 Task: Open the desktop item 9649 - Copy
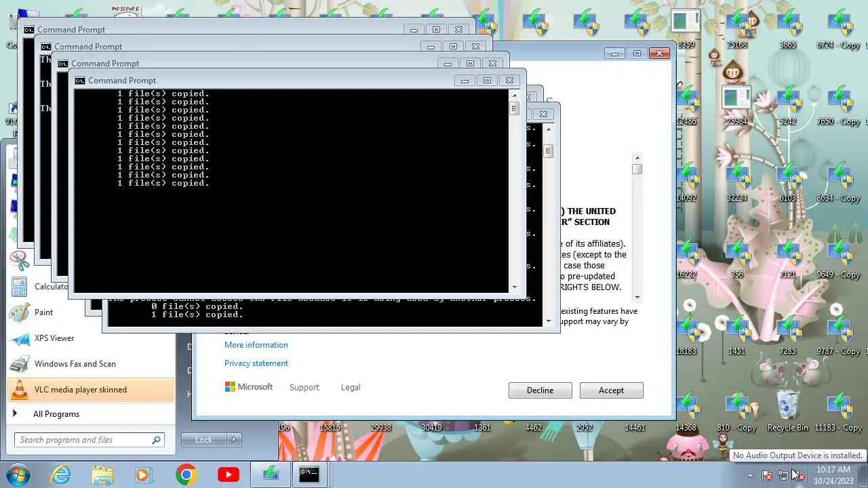tap(839, 258)
